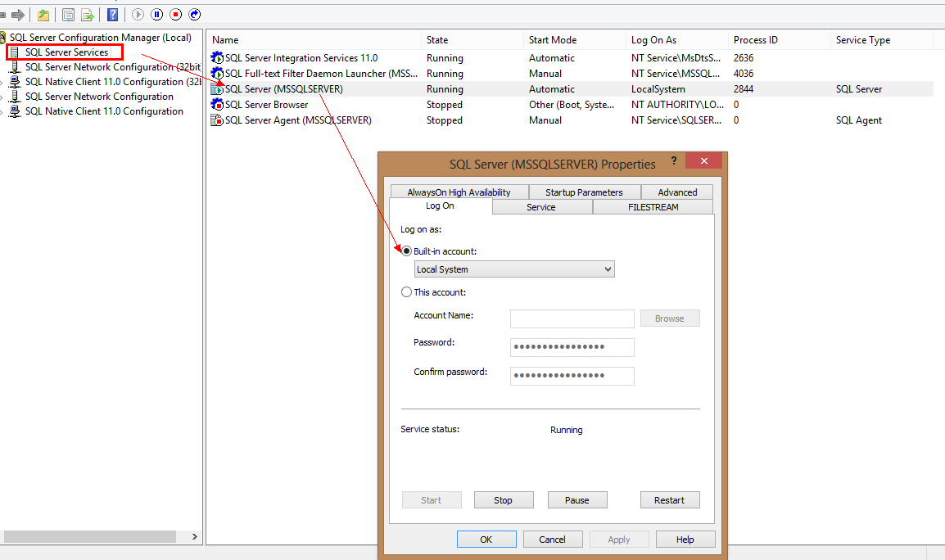945x560 pixels.
Task: Click the tree pane horizontal scrollbar thumb
Action: pos(90,536)
